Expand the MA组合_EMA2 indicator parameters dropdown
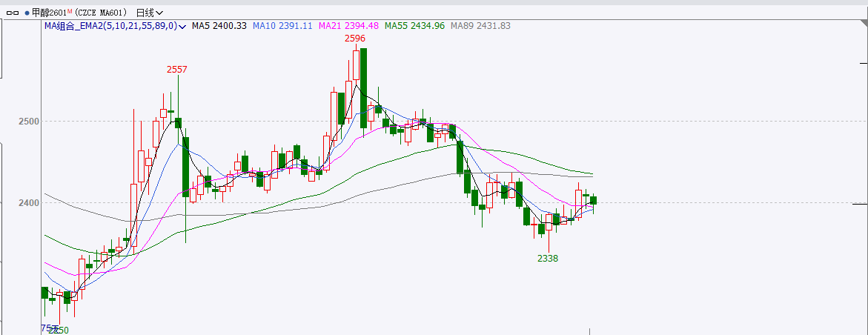The height and width of the screenshot is (335, 868). tap(182, 26)
